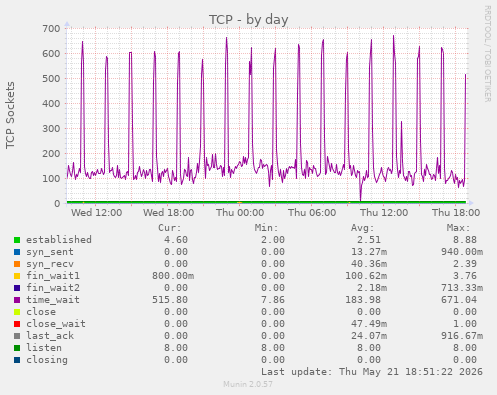The image size is (497, 395).
Task: Click the Munin 2.0.57 version text
Action: pos(248,384)
